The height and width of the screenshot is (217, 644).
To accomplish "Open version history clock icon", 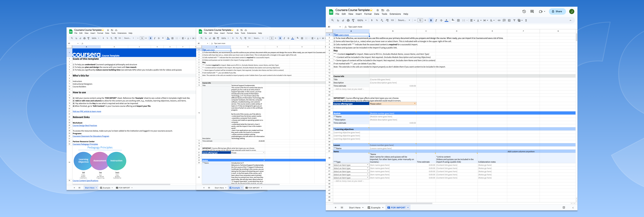I will [524, 12].
